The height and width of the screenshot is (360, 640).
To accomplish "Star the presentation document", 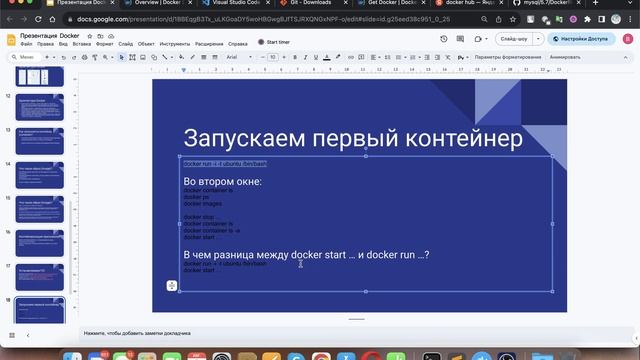I will click(x=90, y=36).
